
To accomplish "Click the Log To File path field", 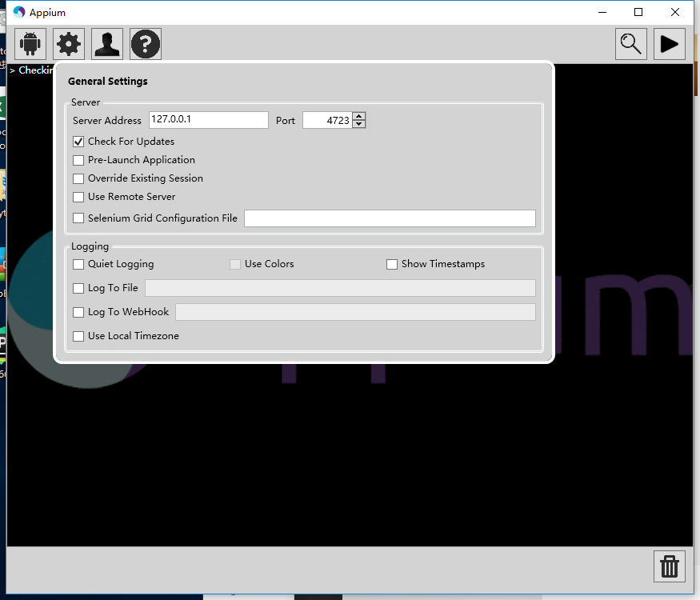I will pos(340,288).
